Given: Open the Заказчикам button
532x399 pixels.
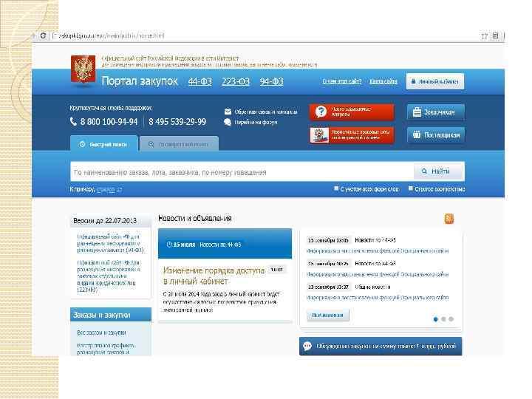Looking at the screenshot, I should point(436,112).
